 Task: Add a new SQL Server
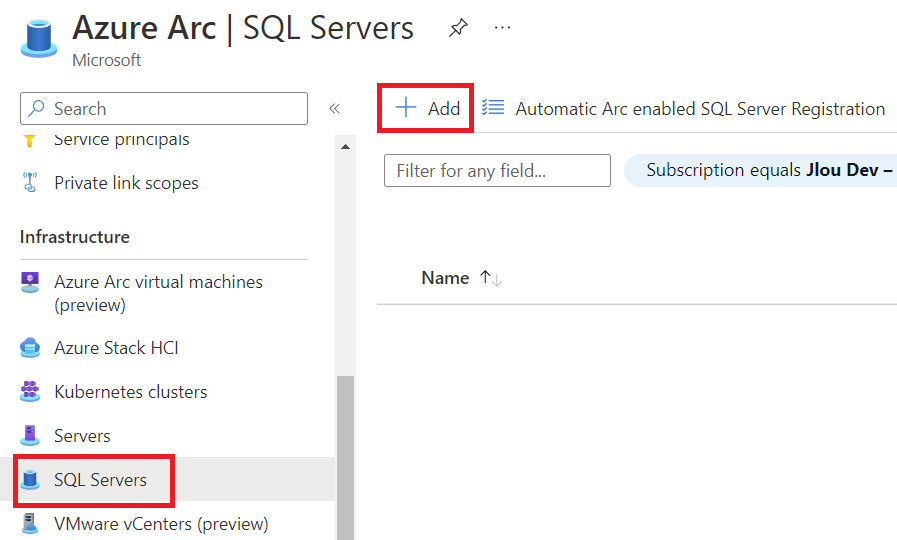[426, 108]
